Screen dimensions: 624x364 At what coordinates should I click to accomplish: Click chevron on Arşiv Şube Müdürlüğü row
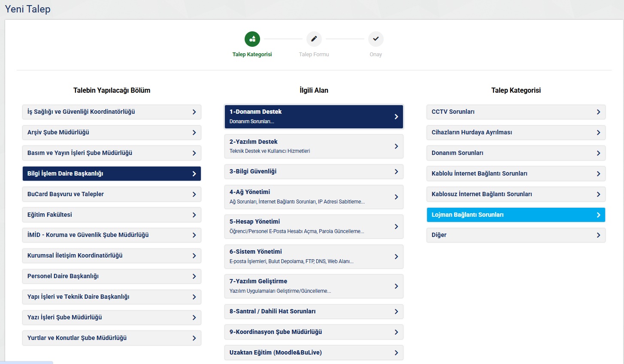pyautogui.click(x=194, y=133)
